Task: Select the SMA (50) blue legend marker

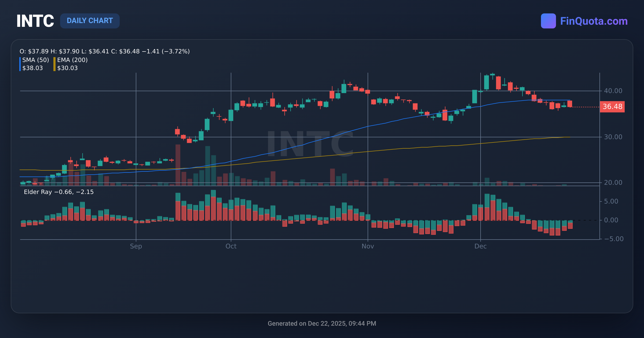Action: coord(20,64)
